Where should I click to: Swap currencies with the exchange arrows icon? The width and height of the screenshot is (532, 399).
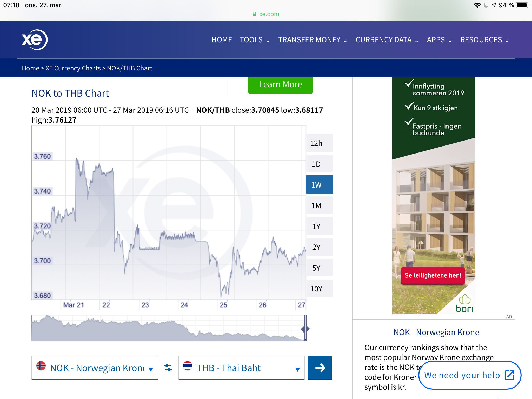(168, 368)
